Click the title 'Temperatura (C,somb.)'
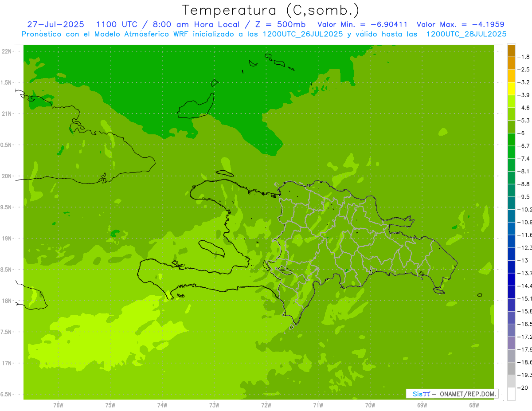The image size is (532, 411). click(x=270, y=10)
